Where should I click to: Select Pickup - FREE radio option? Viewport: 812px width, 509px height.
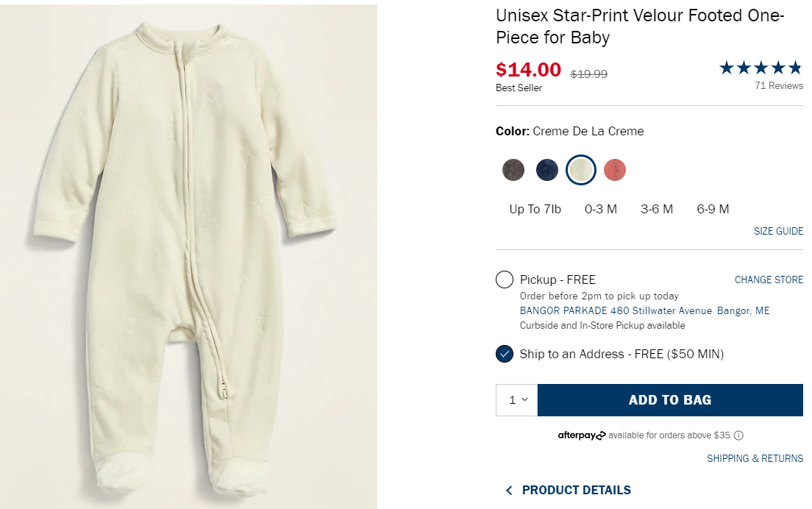click(x=505, y=280)
